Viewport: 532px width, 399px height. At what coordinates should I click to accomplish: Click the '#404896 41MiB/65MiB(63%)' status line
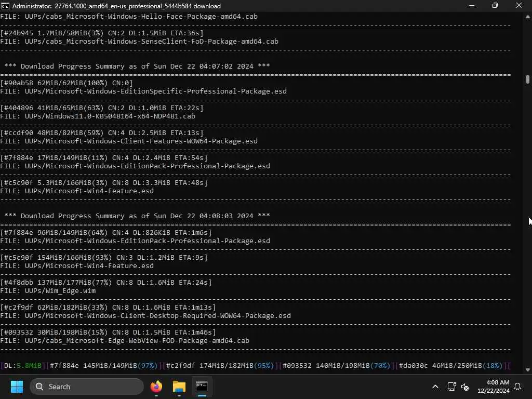pos(102,108)
